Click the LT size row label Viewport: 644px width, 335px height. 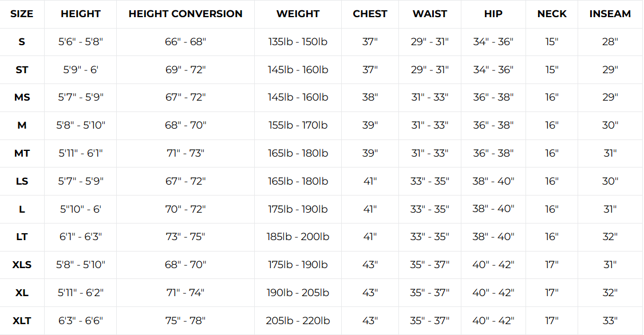22,237
